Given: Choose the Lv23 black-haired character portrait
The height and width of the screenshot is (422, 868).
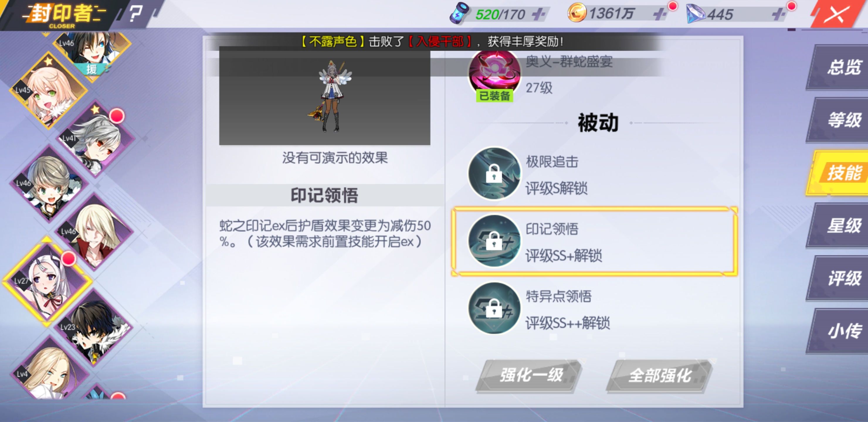Looking at the screenshot, I should (x=95, y=327).
